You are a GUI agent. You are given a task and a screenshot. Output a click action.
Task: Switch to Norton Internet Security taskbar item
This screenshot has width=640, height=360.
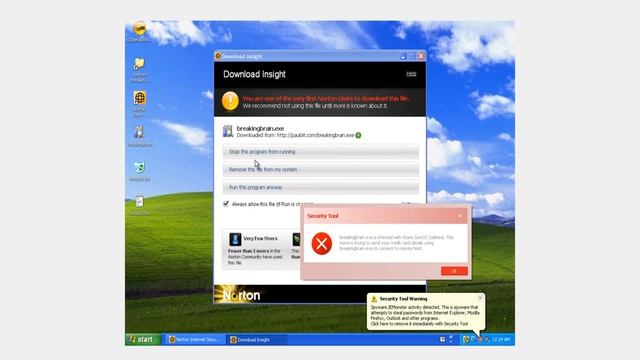coord(194,340)
